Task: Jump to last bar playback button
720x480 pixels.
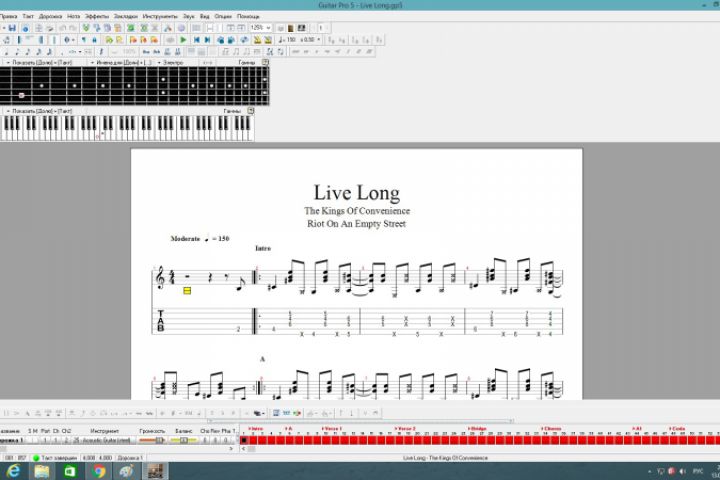Action: (x=207, y=40)
